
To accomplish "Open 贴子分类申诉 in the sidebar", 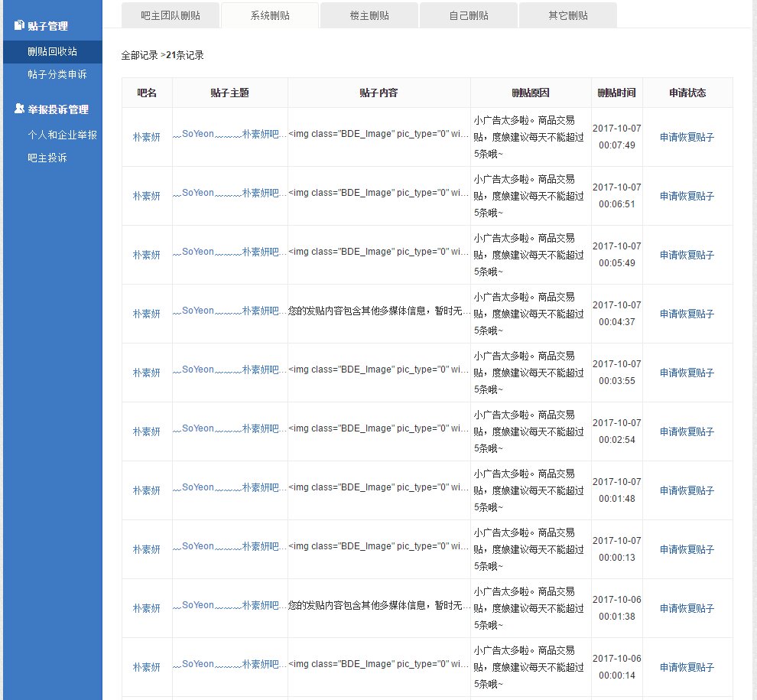I will tap(57, 75).
